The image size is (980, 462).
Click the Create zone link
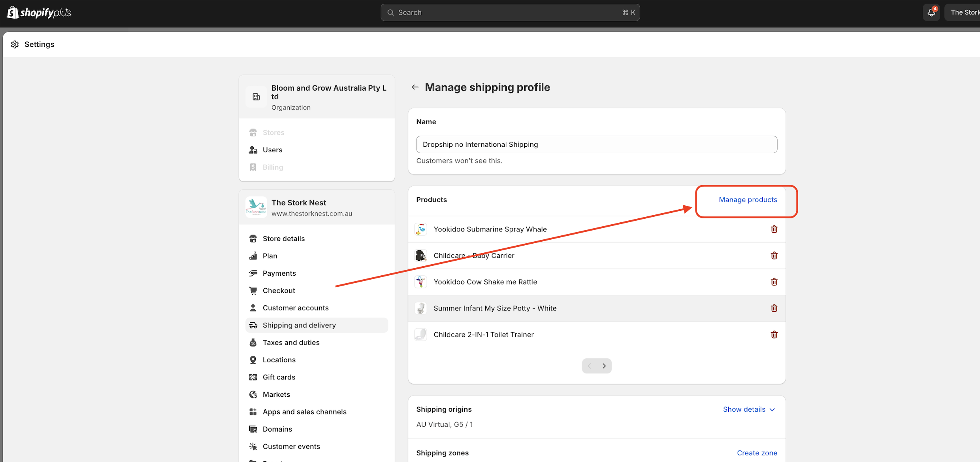pos(757,453)
